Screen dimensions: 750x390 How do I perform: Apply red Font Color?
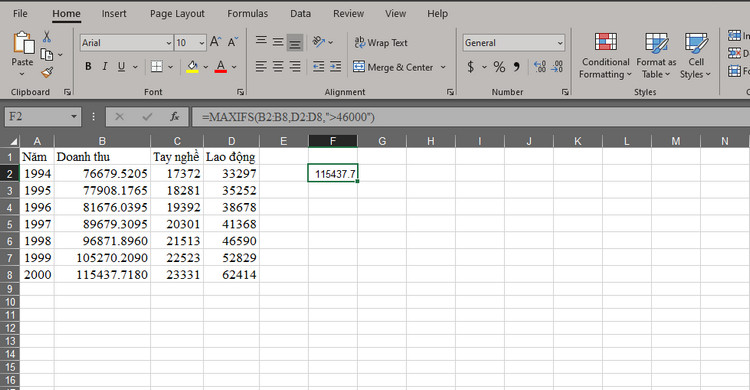pyautogui.click(x=221, y=67)
